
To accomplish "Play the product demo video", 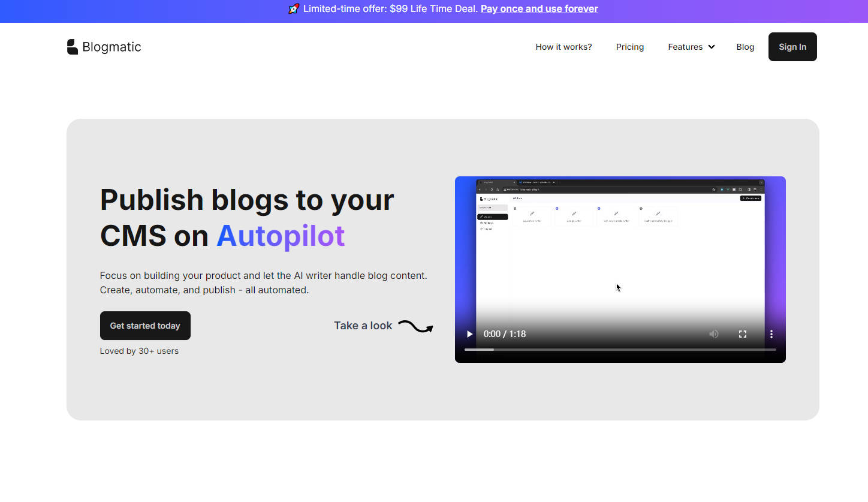I will (469, 334).
